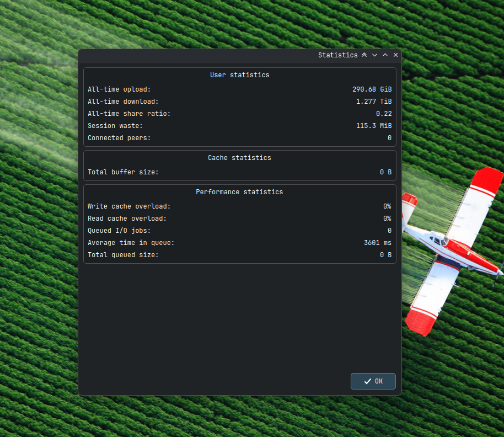
Task: Select the 0.22 share ratio value
Action: point(384,114)
